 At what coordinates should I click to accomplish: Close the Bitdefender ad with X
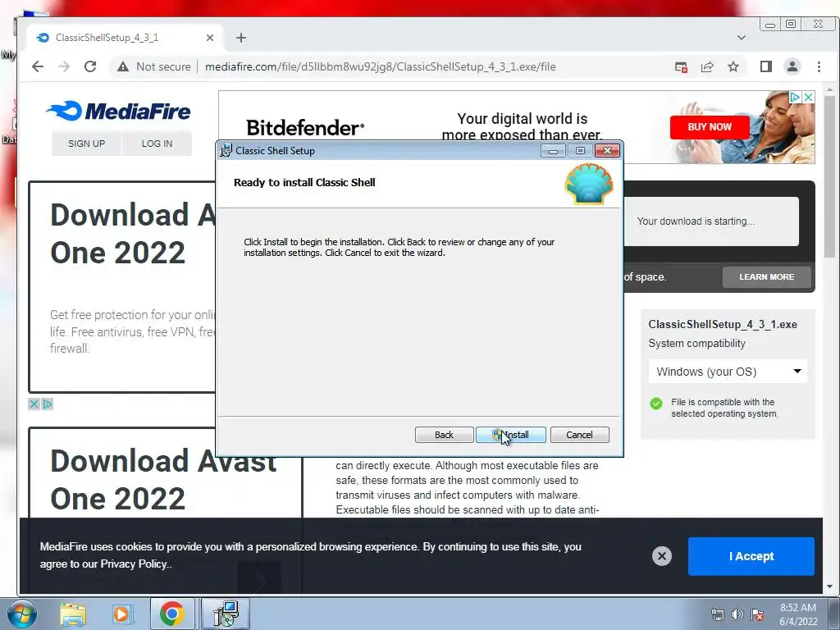click(808, 97)
